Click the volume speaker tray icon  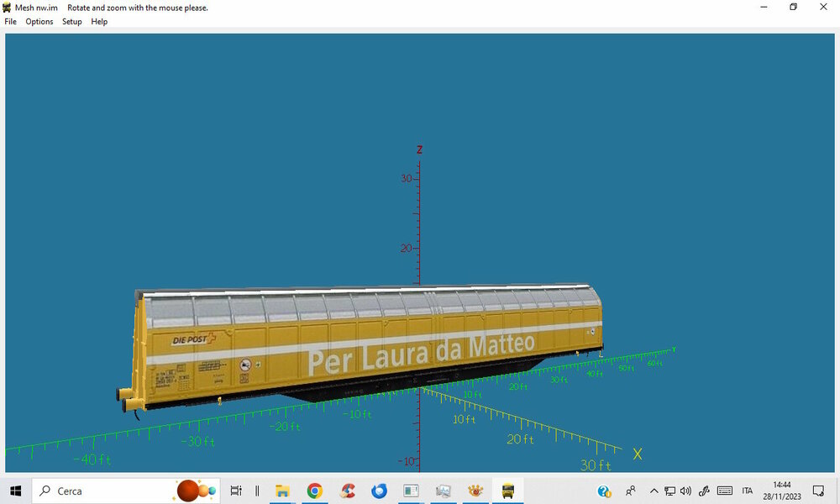[685, 491]
